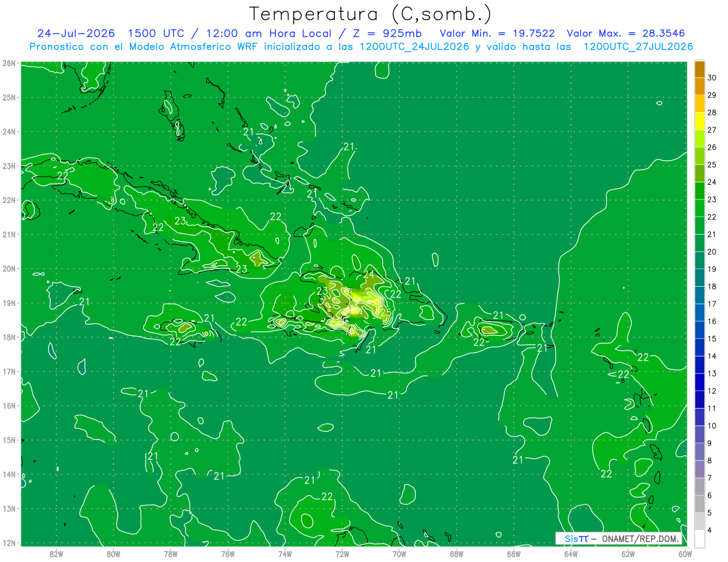
Task: Click "Valor Min. = 19.7522" readout
Action: 497,33
